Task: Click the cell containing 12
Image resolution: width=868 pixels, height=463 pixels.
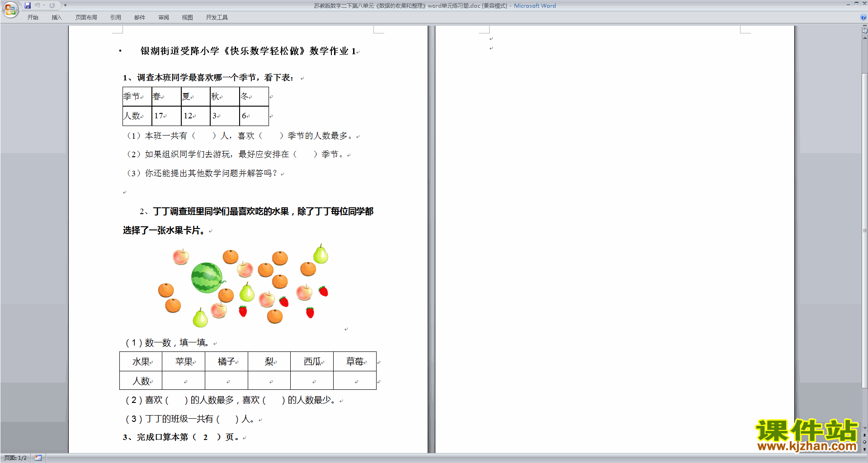Action: coord(196,116)
